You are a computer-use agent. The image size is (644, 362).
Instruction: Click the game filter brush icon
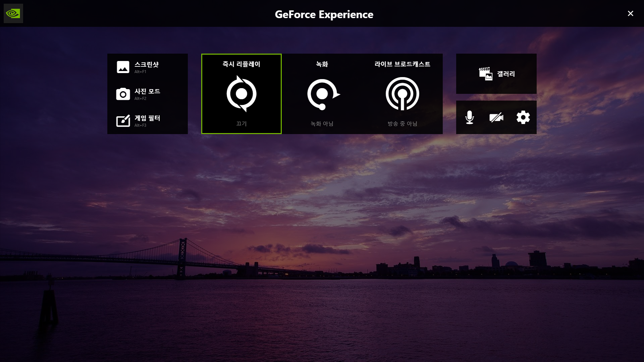coord(123,121)
